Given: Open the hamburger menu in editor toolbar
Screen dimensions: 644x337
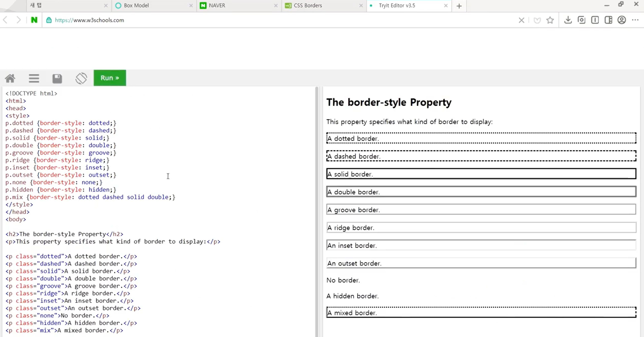Looking at the screenshot, I should click(34, 78).
